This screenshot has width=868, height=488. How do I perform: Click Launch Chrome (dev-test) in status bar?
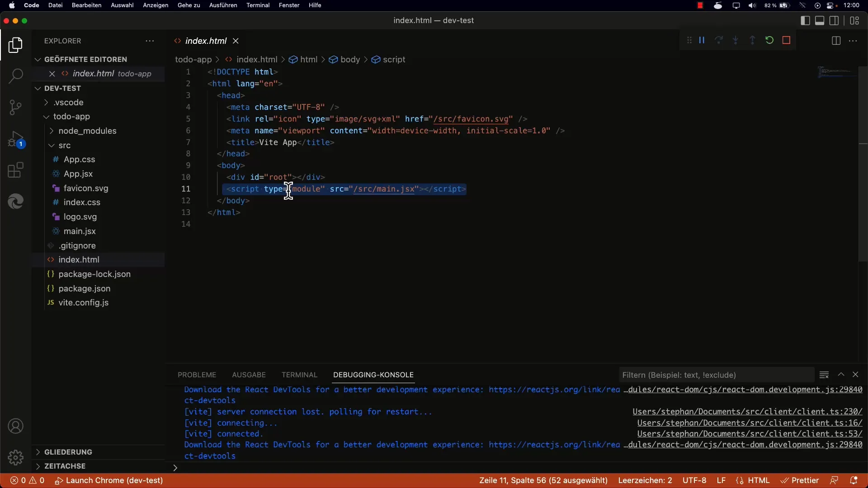(x=108, y=480)
